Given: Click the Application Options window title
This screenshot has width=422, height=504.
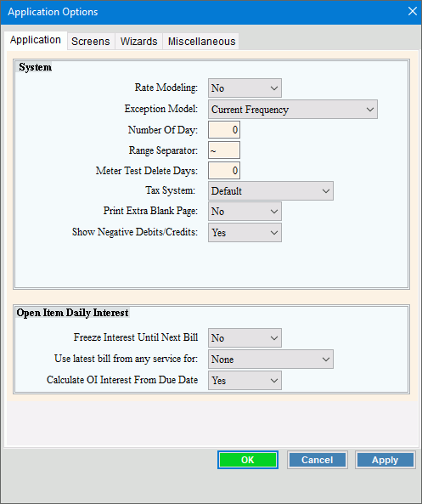Looking at the screenshot, I should pyautogui.click(x=53, y=12).
